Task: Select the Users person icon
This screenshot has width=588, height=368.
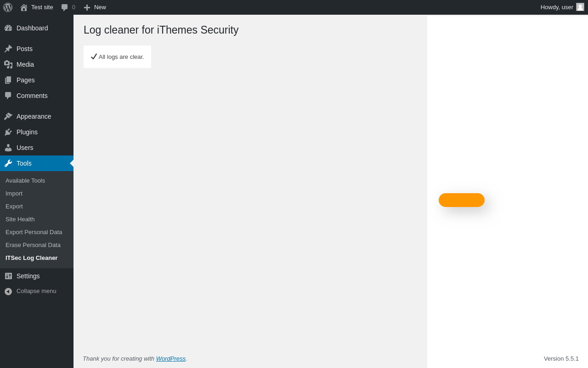Action: click(x=8, y=148)
